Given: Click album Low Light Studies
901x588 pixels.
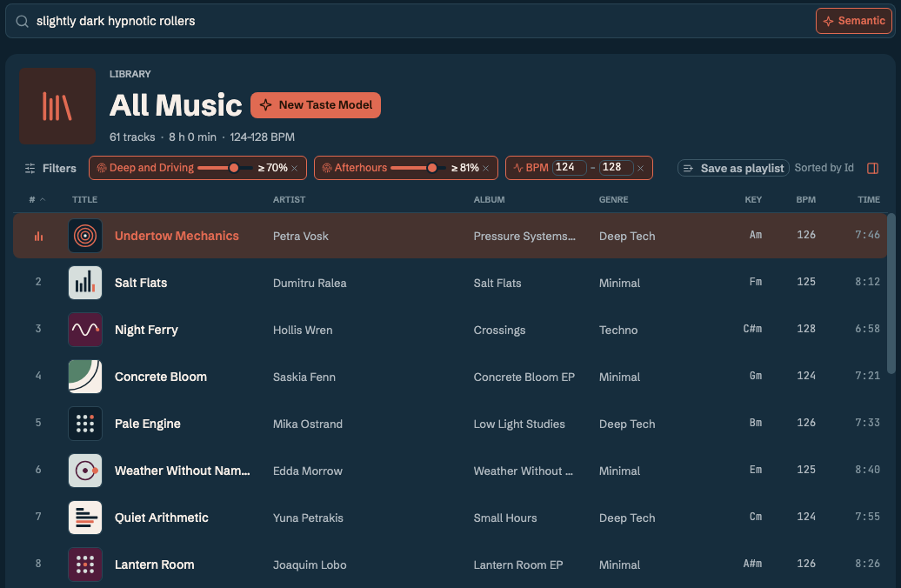Looking at the screenshot, I should point(519,424).
